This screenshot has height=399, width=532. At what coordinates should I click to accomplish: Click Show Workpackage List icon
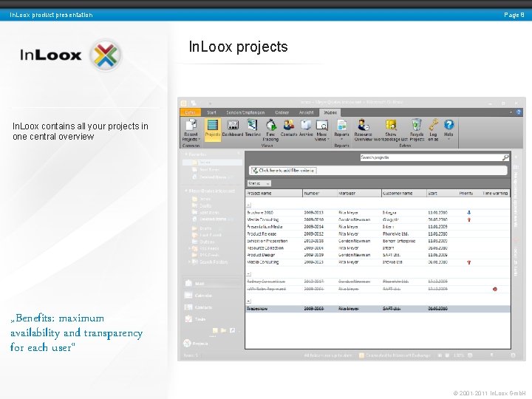click(391, 130)
